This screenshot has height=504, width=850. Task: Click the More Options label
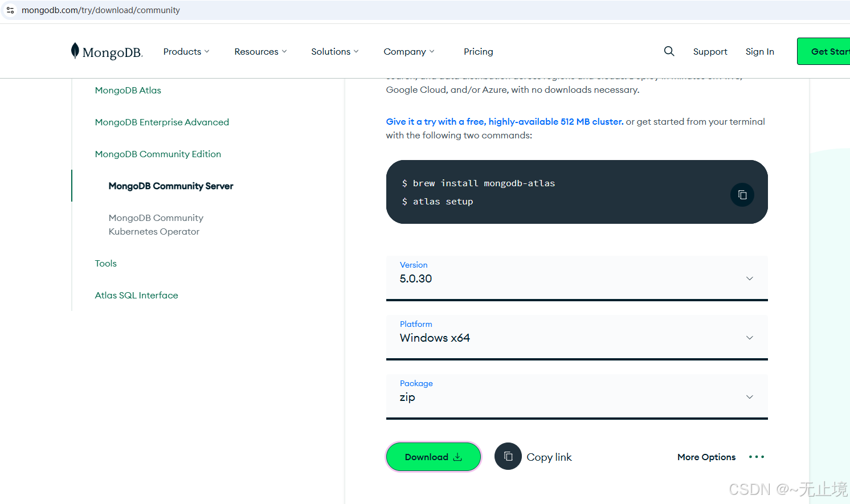click(706, 457)
